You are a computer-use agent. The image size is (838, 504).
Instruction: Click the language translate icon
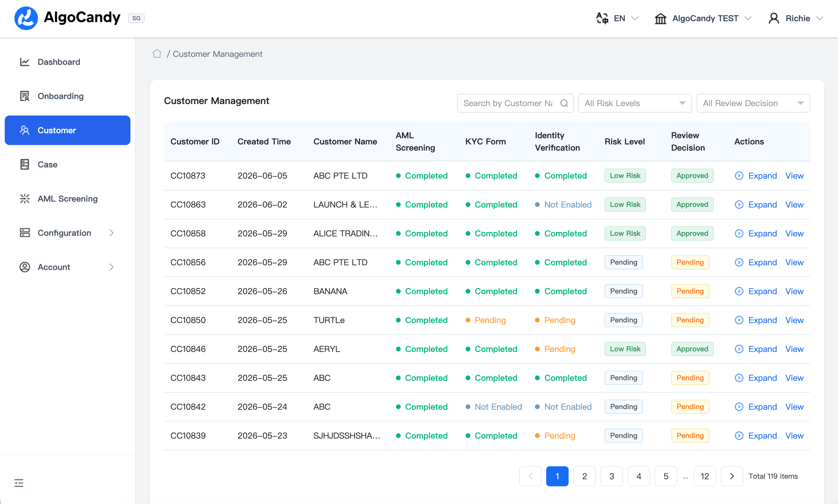(602, 18)
